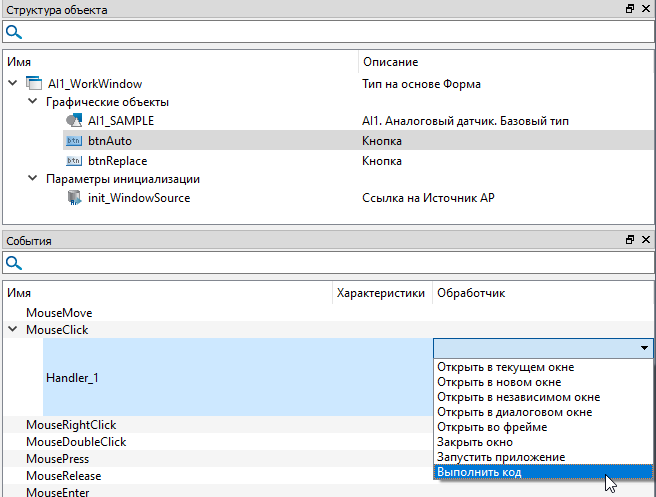Select Закрыть окно in handler list

(475, 442)
